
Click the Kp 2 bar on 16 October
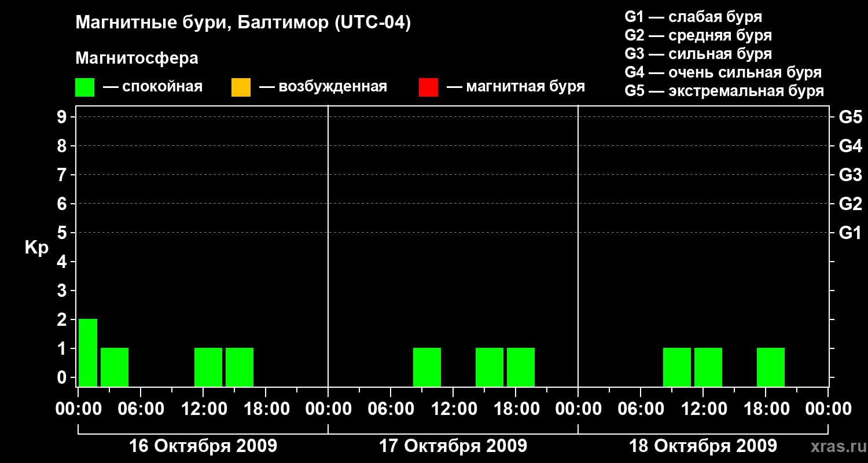88,352
